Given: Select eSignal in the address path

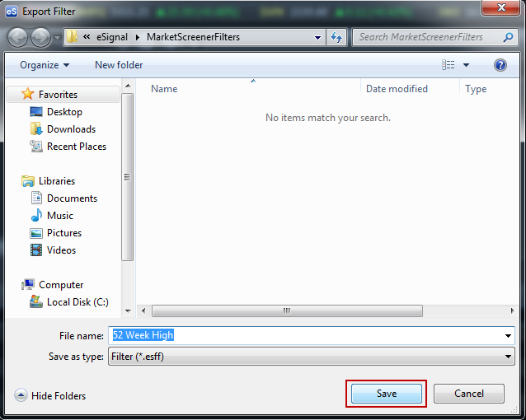Looking at the screenshot, I should click(x=112, y=37).
